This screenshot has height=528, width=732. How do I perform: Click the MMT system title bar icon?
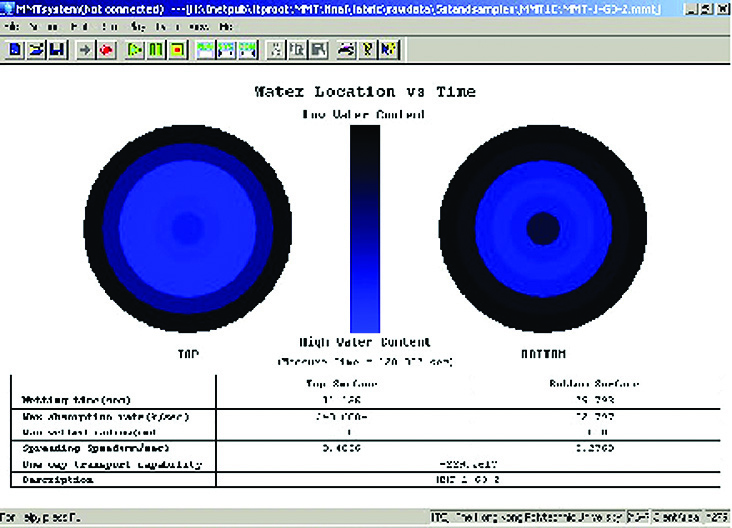coord(9,8)
